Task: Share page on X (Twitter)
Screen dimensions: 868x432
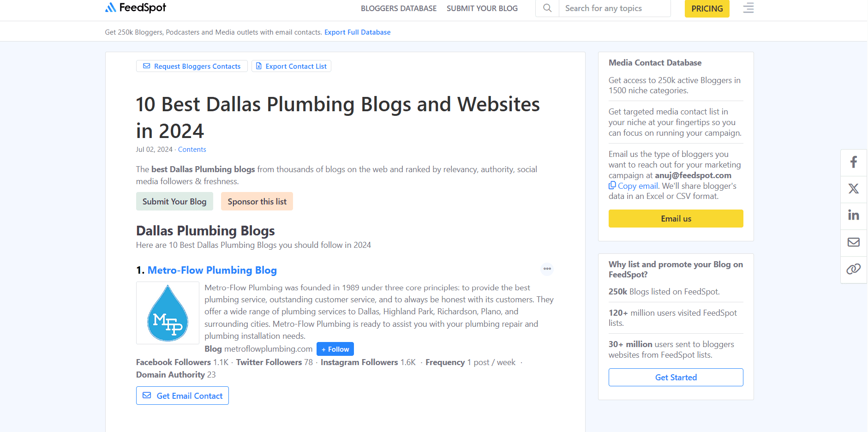Action: pos(854,188)
